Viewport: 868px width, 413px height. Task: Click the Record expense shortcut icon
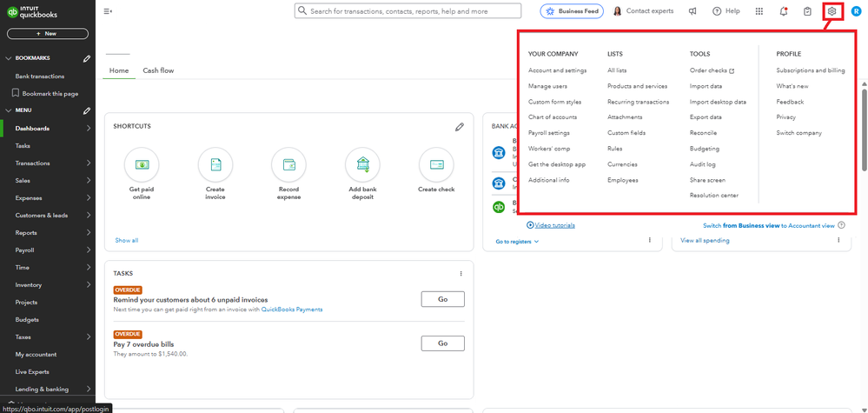pyautogui.click(x=289, y=164)
